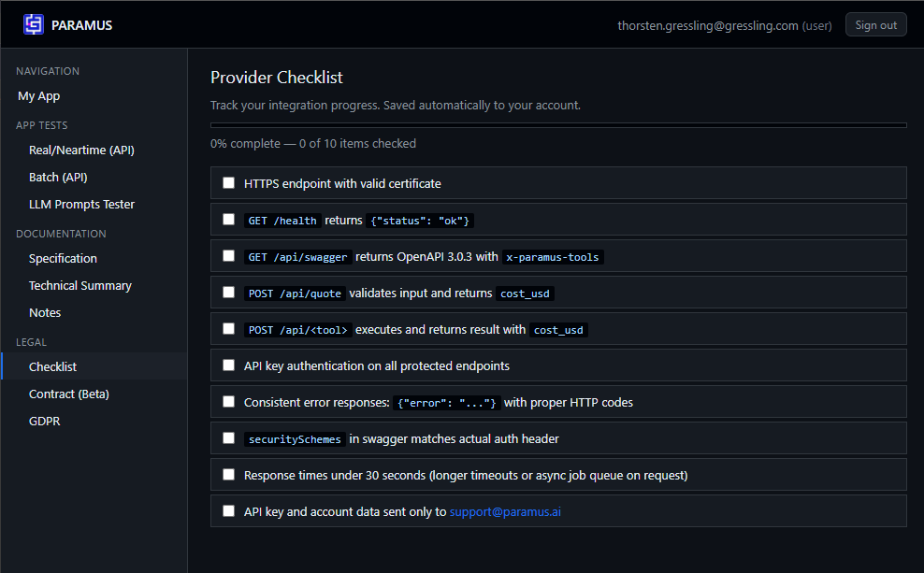Check API key sent only to support item
The height and width of the screenshot is (573, 924).
click(x=228, y=511)
